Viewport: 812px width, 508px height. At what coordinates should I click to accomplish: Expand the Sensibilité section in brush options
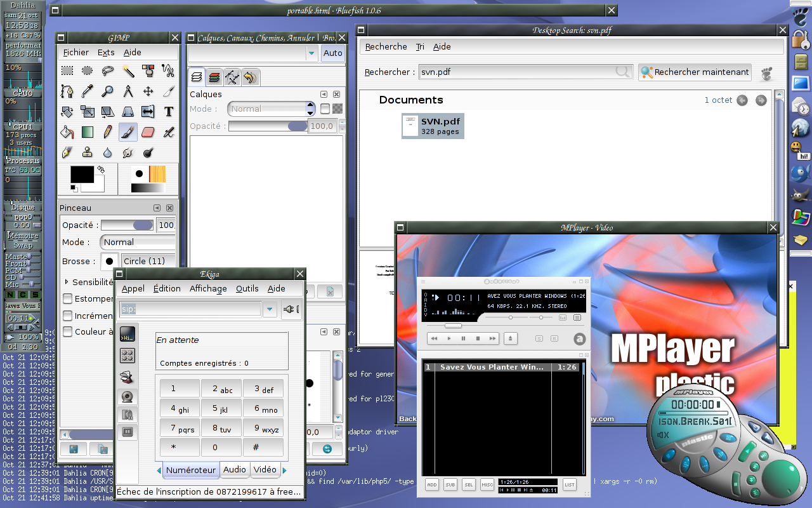click(67, 282)
